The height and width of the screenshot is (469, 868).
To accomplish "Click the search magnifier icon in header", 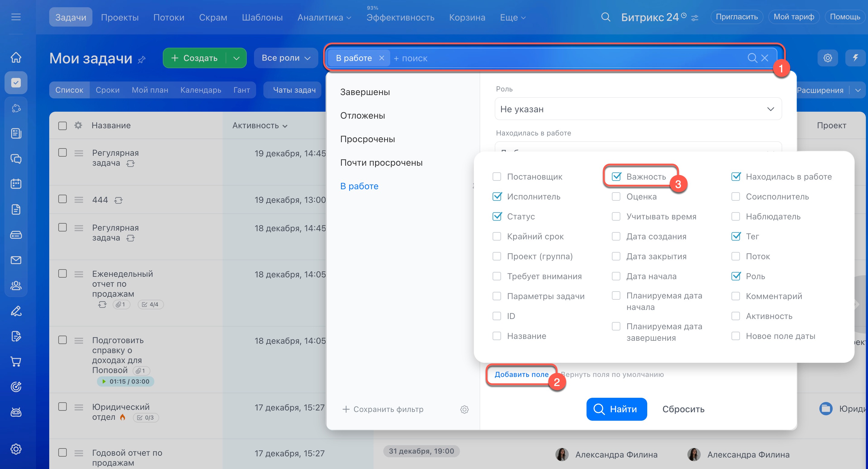I will [606, 17].
